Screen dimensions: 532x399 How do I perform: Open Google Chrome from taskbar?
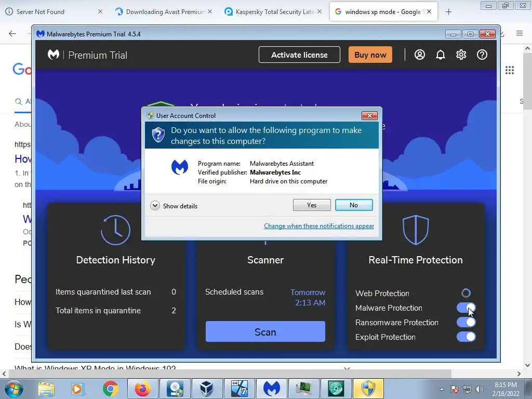(x=110, y=389)
